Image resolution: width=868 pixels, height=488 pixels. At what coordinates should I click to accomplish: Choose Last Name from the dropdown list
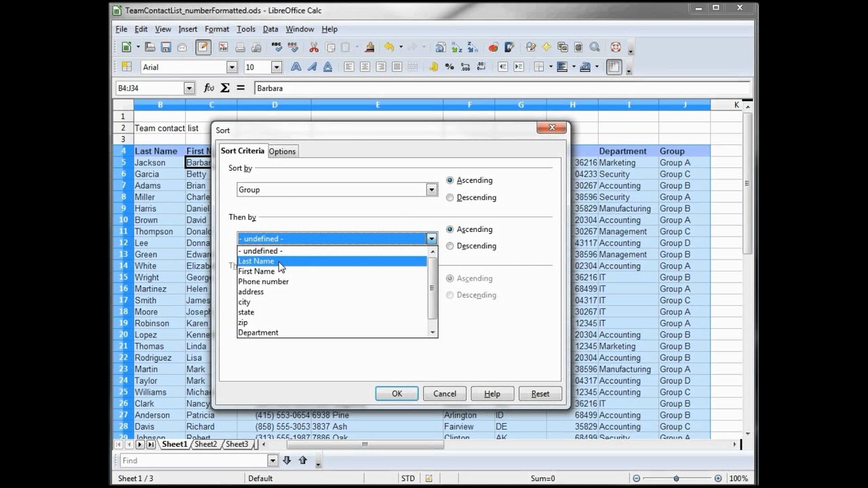[x=332, y=261]
